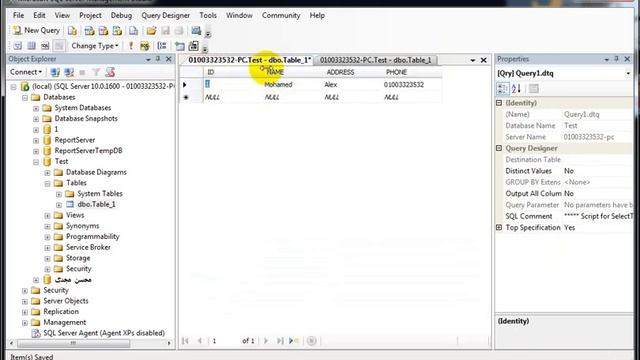Click the Refresh icon in Object Explorer
This screenshot has width=640, height=360.
(x=110, y=72)
